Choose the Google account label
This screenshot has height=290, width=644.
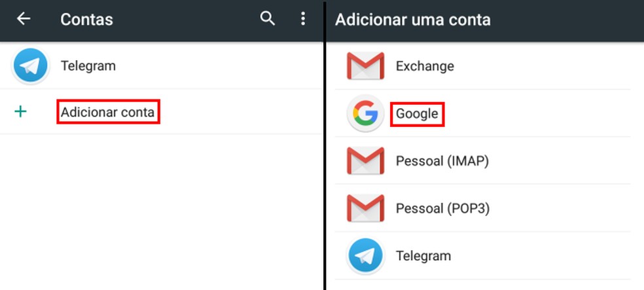pyautogui.click(x=417, y=114)
